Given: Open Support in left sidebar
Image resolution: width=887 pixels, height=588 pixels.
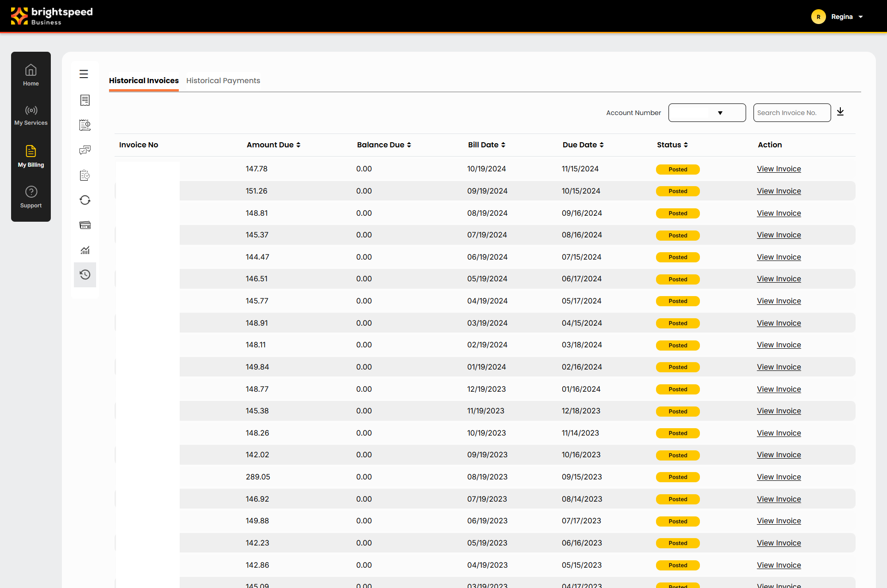Looking at the screenshot, I should [31, 197].
